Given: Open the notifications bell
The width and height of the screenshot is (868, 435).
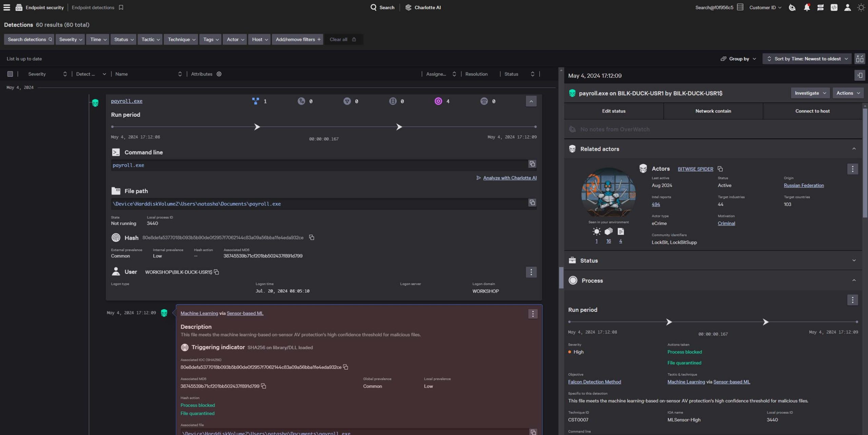Looking at the screenshot, I should click(807, 7).
